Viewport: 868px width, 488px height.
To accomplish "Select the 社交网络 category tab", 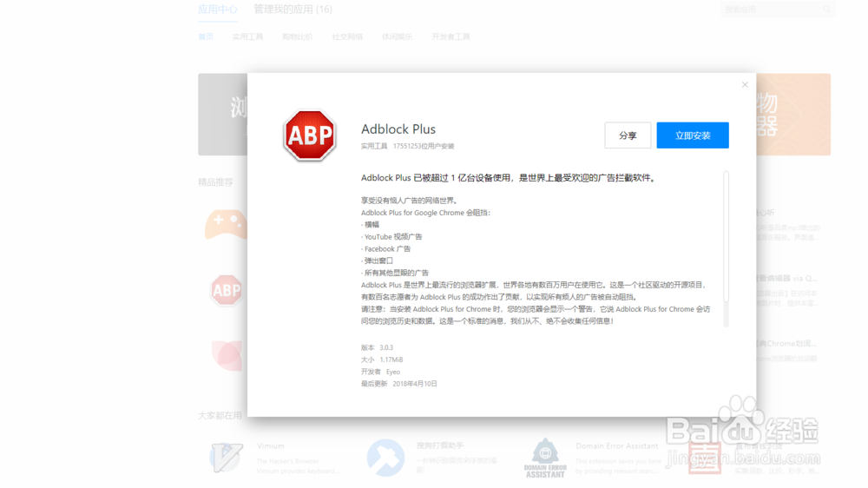I will tap(347, 36).
